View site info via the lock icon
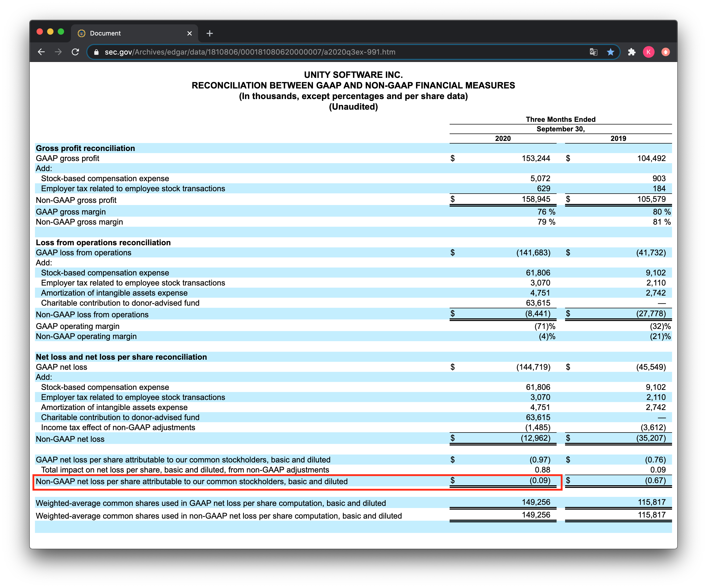 click(96, 52)
